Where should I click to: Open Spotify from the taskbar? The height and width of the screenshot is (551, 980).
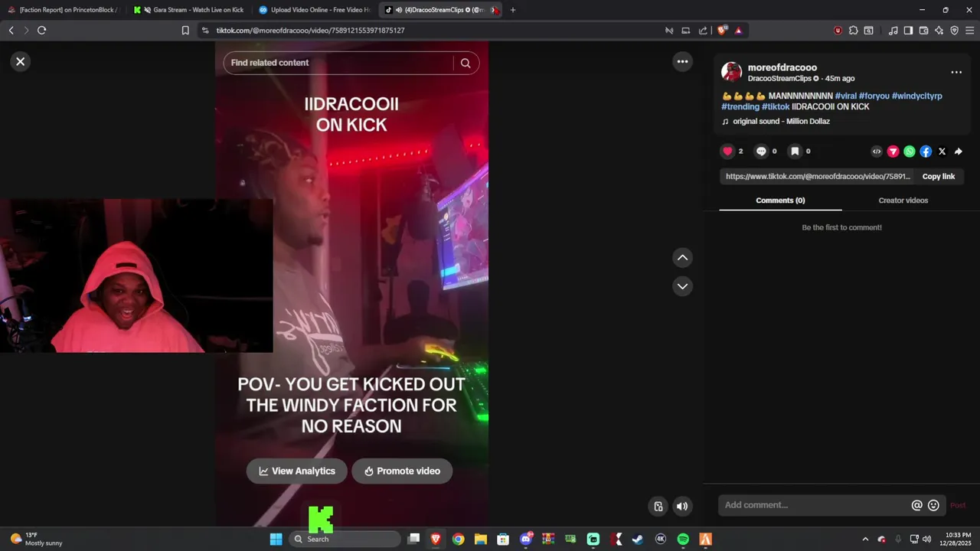683,539
